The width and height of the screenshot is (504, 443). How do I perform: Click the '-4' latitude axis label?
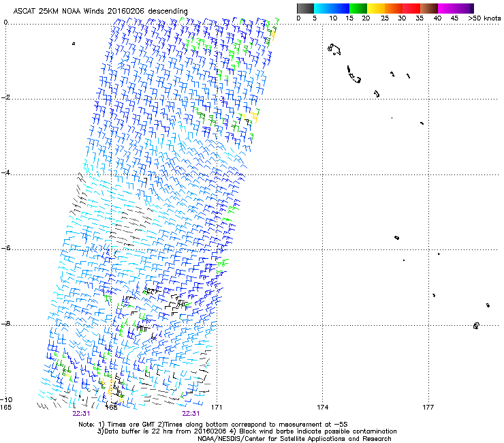pos(5,172)
